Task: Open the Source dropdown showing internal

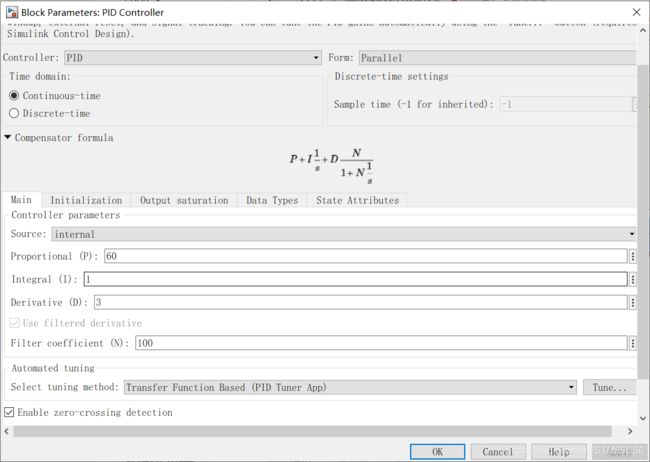Action: 344,234
